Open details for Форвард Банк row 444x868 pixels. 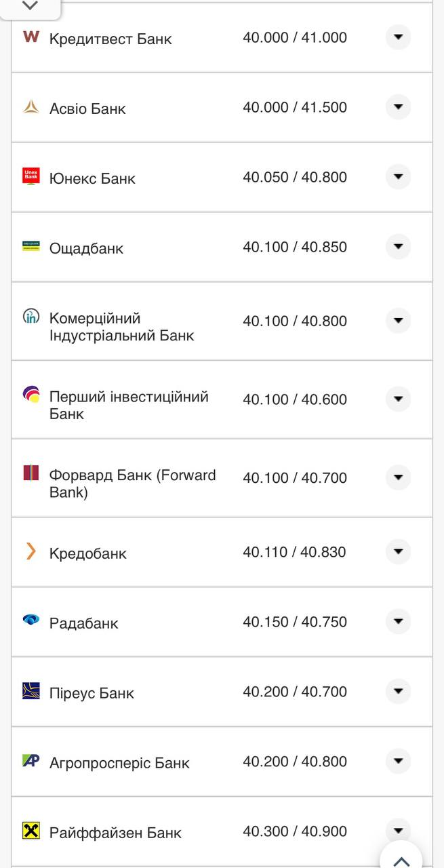point(398,477)
